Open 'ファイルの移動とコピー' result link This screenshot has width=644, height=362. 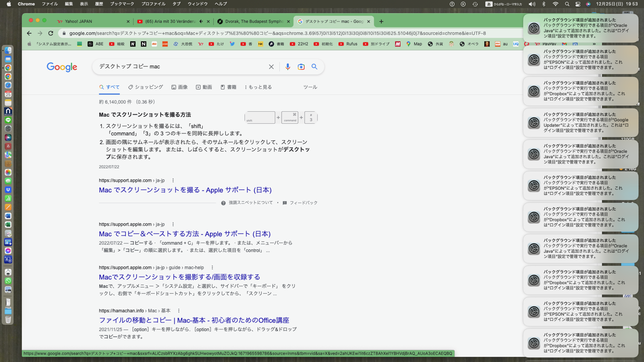coord(194,320)
